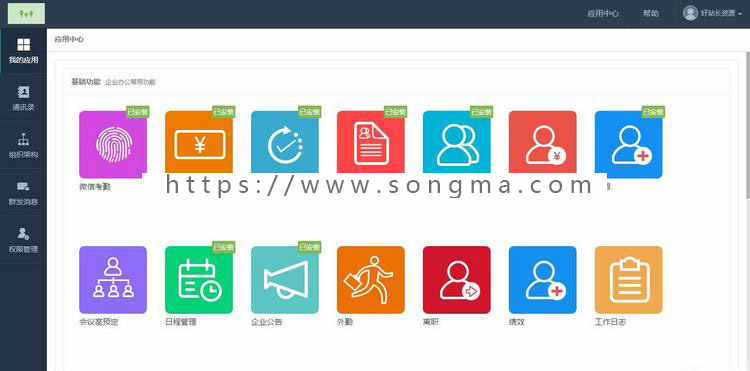Open the 企业公告 megaphone tile
The height and width of the screenshot is (371, 750).
pyautogui.click(x=285, y=280)
